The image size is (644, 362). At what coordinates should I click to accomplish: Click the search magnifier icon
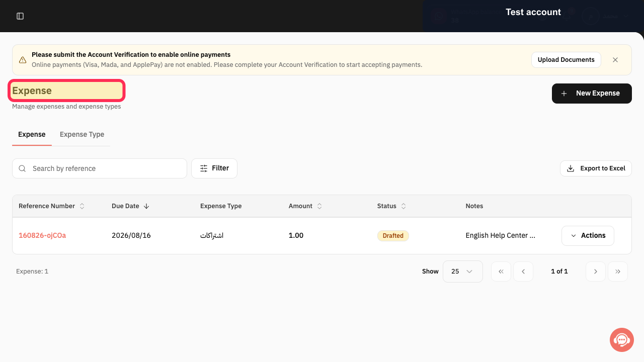(x=22, y=168)
